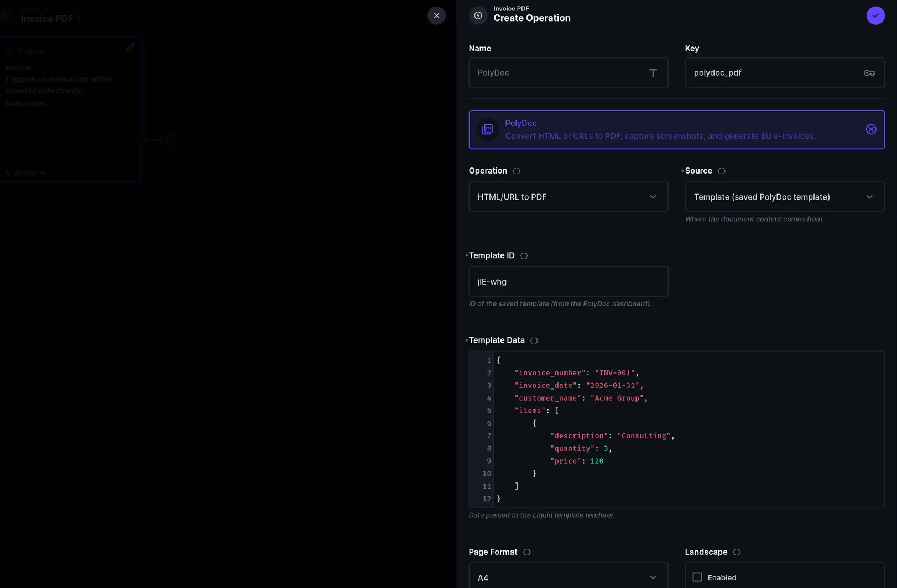Toggle raw value braces next to Landscape
This screenshot has height=588, width=897.
(737, 552)
